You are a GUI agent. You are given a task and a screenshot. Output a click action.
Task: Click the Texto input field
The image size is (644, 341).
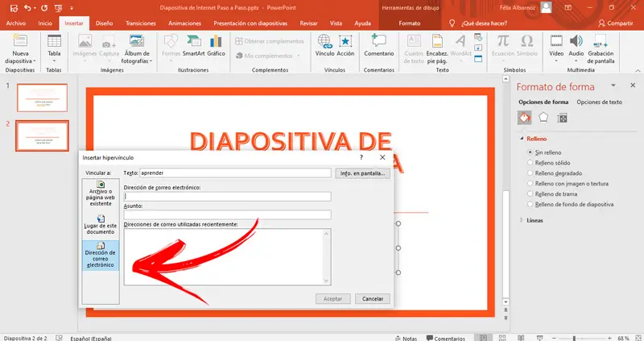coord(235,173)
